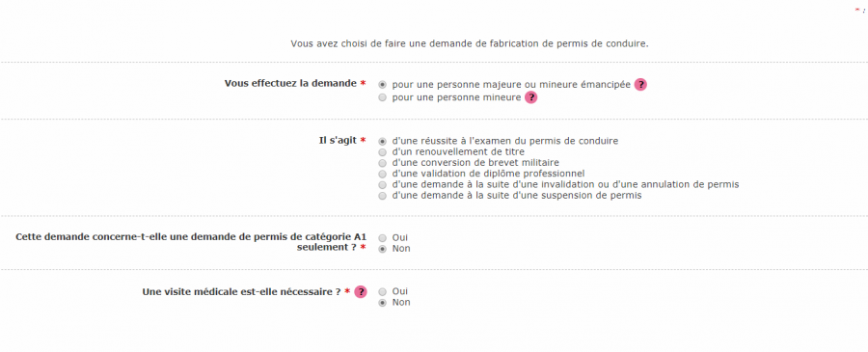Select 'd'une conversion de brevet militaire'
Image resolution: width=868 pixels, height=352 pixels.
pos(382,163)
